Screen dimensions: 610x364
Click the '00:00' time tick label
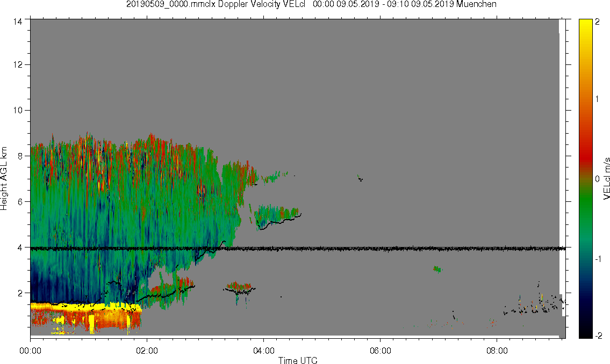tap(30, 351)
